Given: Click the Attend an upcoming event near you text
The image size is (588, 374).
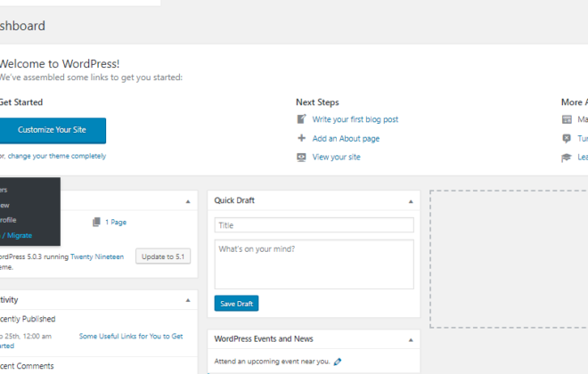Looking at the screenshot, I should point(272,362).
